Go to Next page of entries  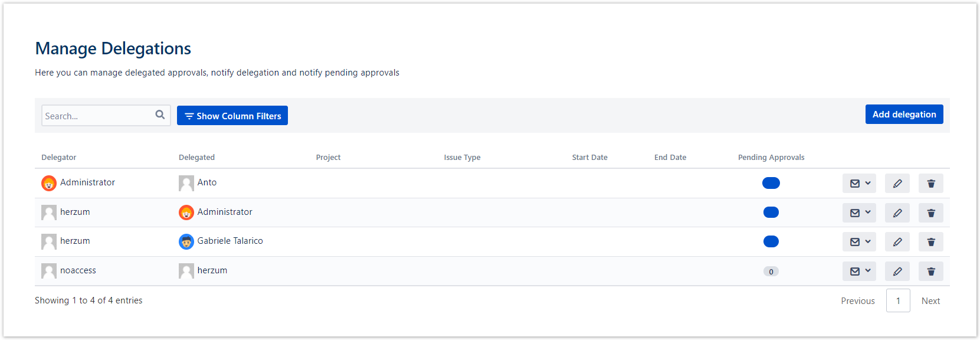[x=930, y=301]
